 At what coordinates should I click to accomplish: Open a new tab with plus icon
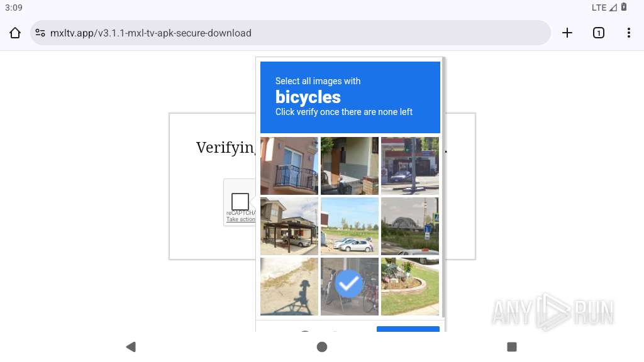point(567,33)
